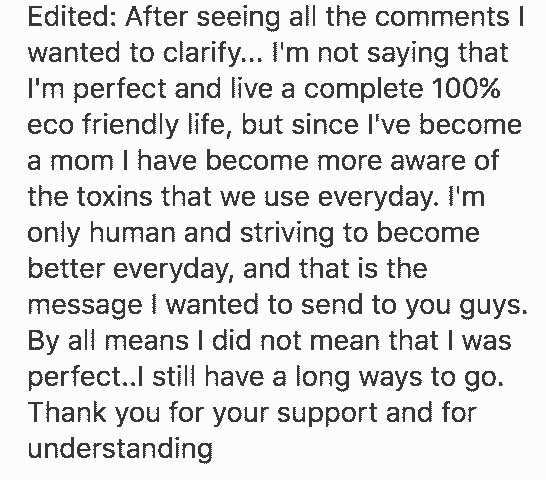Click the "100%" text
The height and width of the screenshot is (480, 546).
coord(466,89)
